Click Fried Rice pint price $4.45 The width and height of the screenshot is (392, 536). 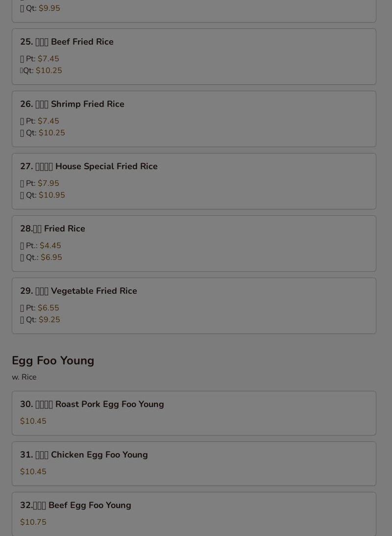click(50, 245)
